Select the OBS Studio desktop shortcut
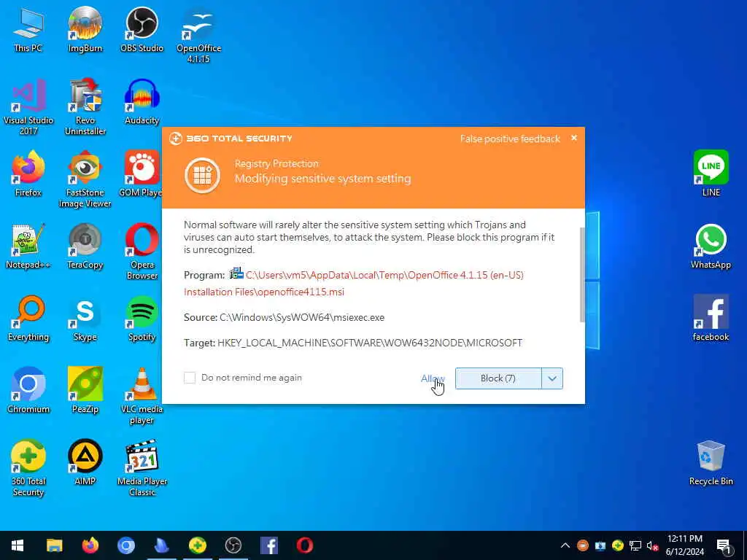This screenshot has width=747, height=560. point(142,29)
